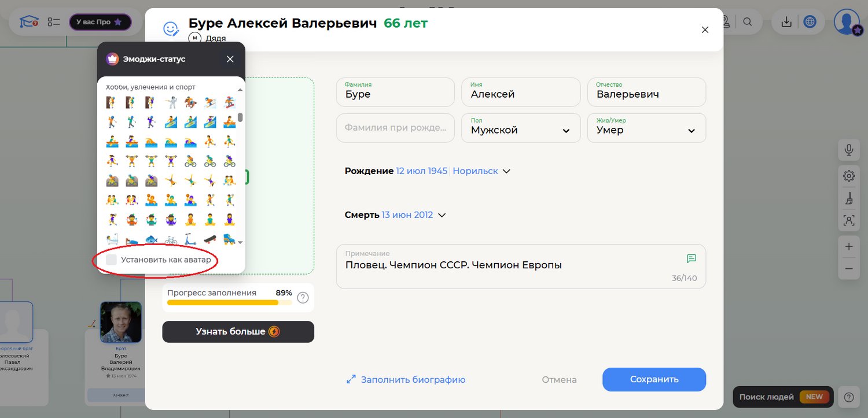This screenshot has height=418, width=868.
Task: Click the search magnifier icon
Action: coord(748,22)
